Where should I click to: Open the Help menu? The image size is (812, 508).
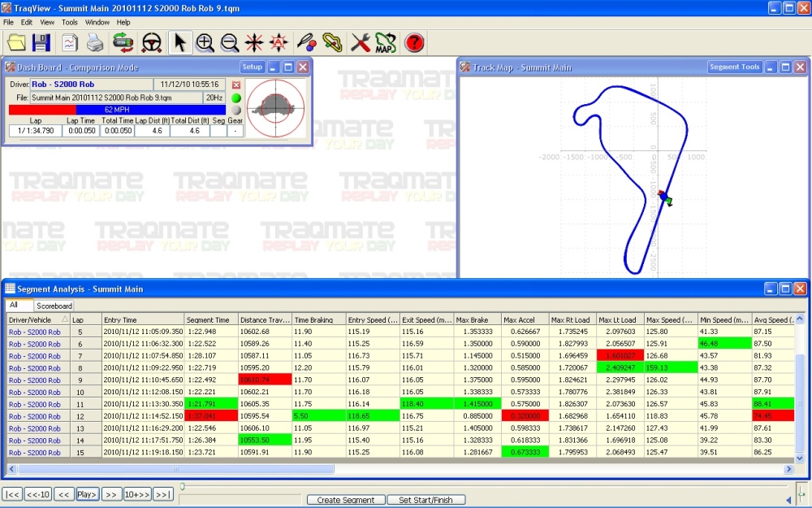pyautogui.click(x=123, y=22)
